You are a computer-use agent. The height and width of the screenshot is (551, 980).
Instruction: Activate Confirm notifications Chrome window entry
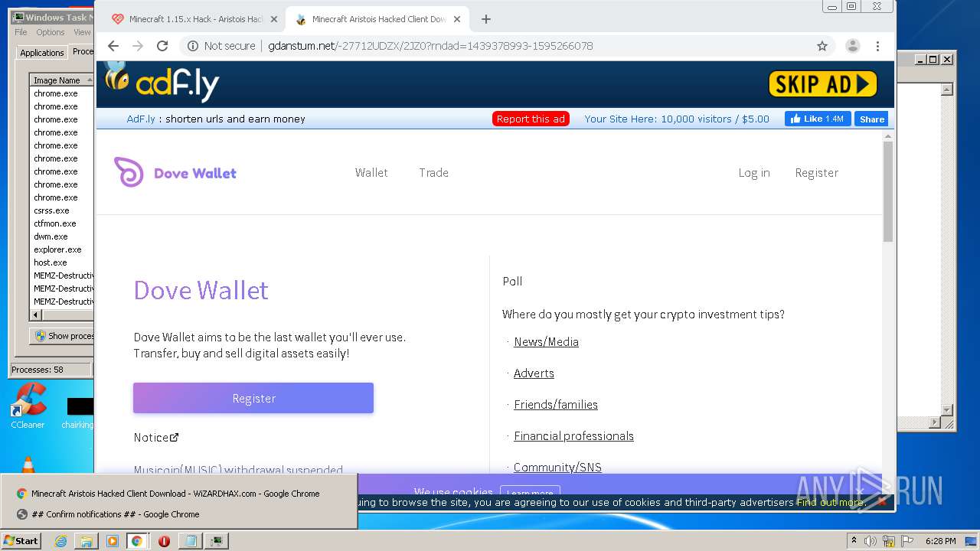(178, 514)
